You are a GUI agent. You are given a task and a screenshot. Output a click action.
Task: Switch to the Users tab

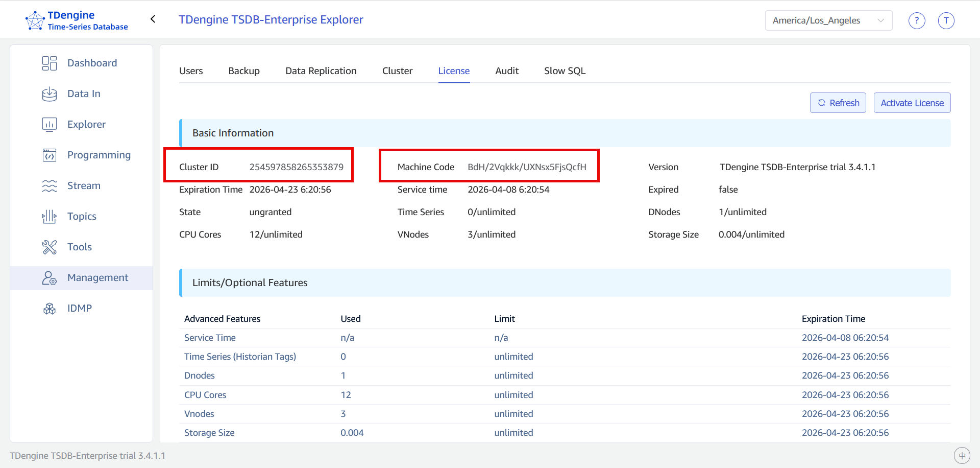191,71
